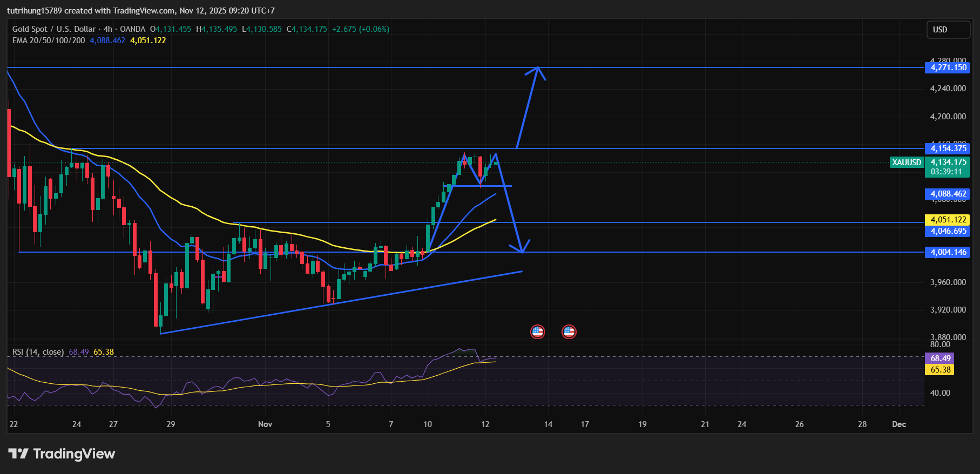Click the left US flag economic event icon

pos(537,331)
